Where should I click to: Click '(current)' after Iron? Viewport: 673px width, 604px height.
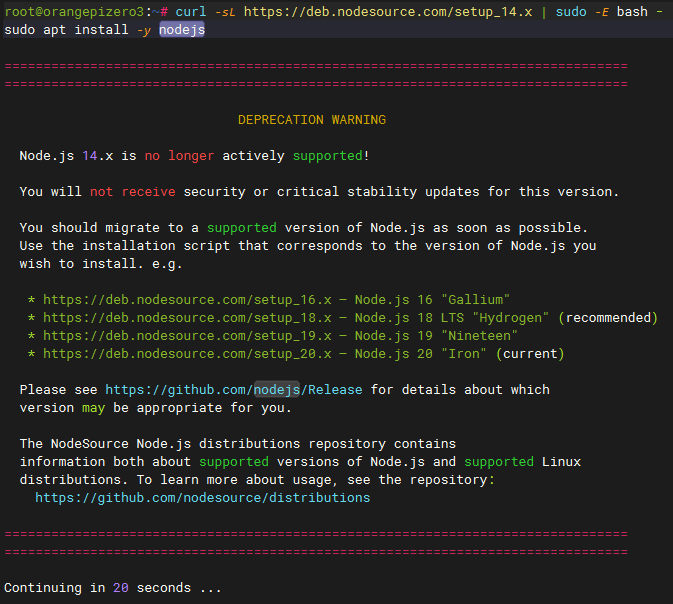(530, 354)
